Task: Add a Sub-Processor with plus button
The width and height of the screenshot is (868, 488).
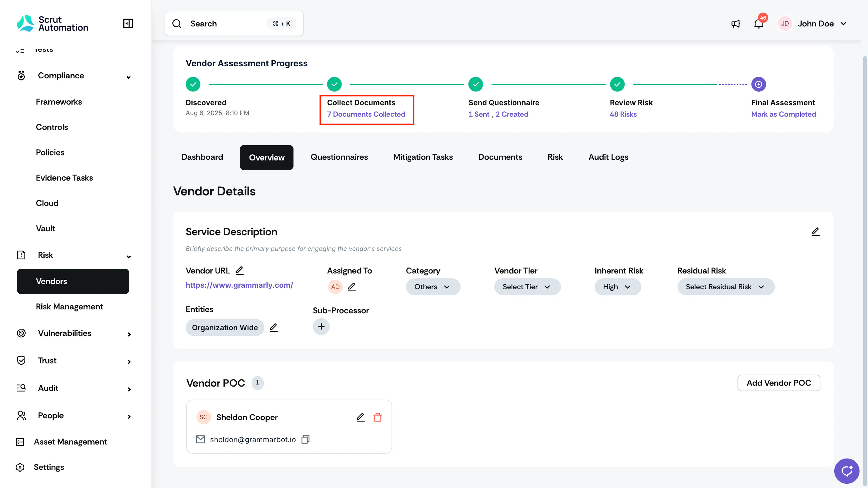Action: (321, 326)
